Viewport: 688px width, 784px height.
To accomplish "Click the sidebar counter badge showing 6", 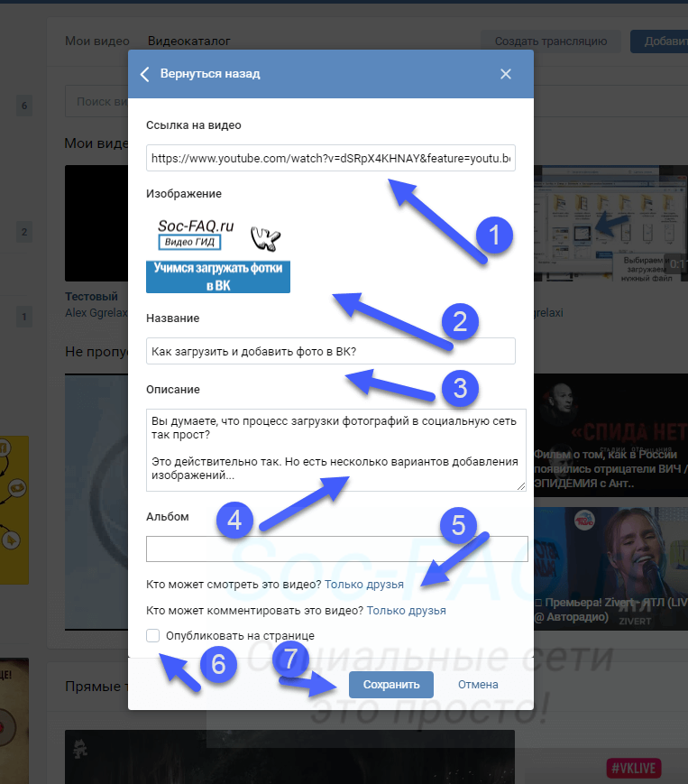I will 24,106.
